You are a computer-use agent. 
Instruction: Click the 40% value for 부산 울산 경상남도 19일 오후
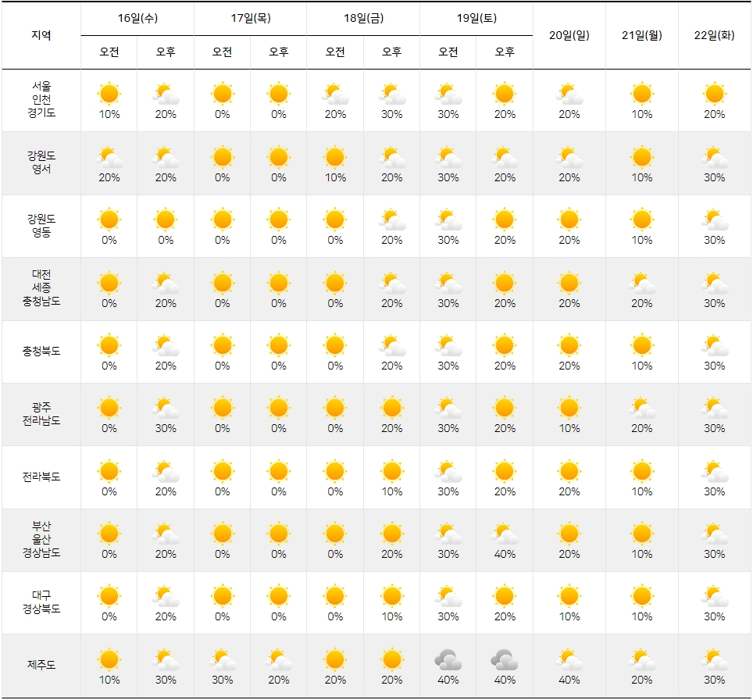[x=505, y=555]
